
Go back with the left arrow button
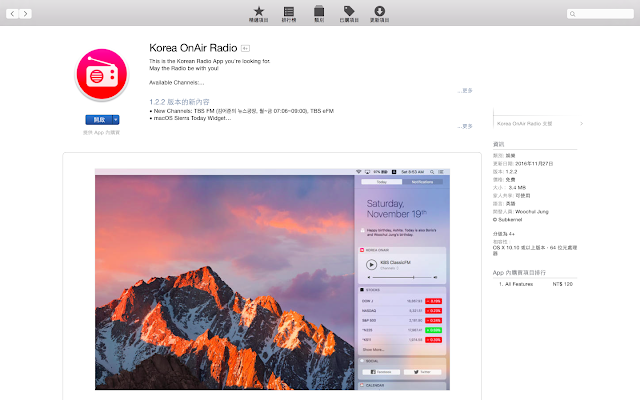tap(12, 14)
